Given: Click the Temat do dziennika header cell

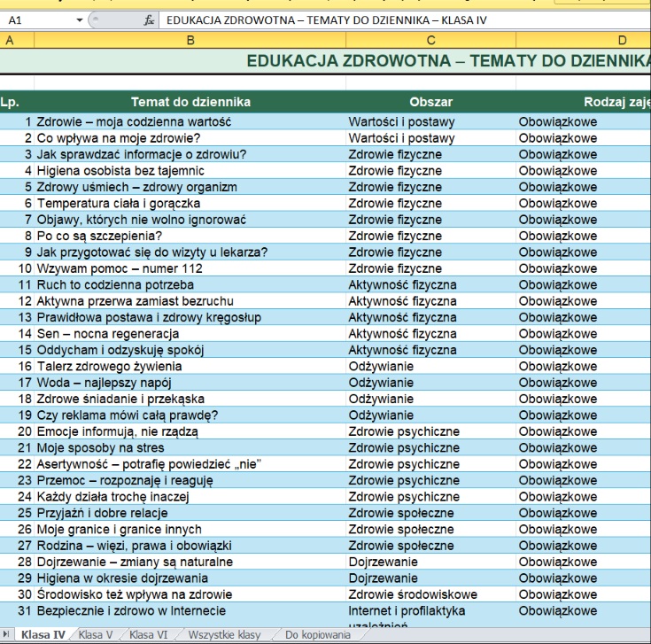Looking at the screenshot, I should [190, 102].
